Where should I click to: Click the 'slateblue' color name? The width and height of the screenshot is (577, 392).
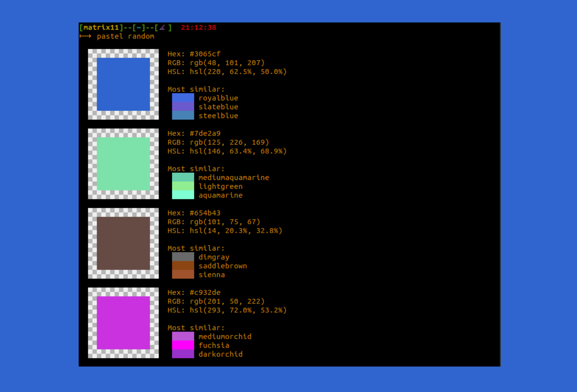(x=218, y=107)
